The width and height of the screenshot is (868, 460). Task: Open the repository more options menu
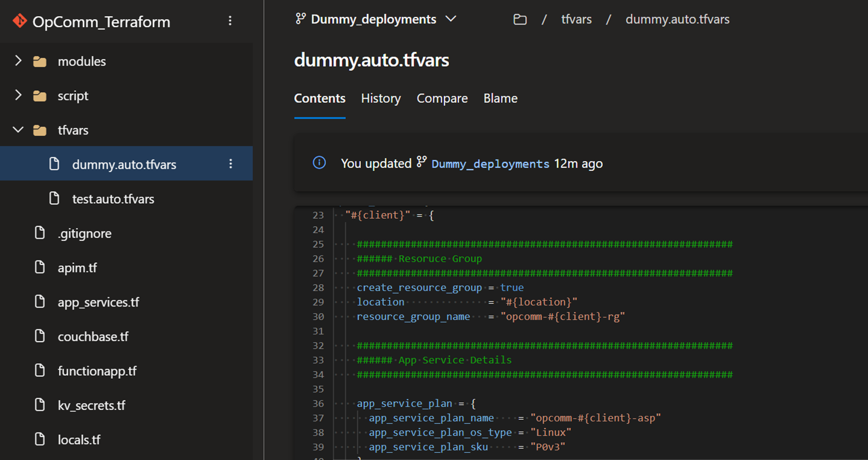point(230,21)
